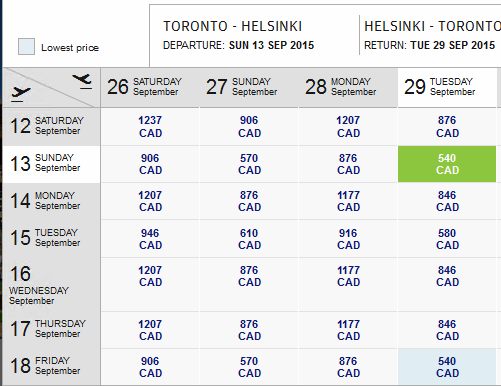The height and width of the screenshot is (386, 501).
Task: Click the arriving airplane icon
Action: point(82,81)
